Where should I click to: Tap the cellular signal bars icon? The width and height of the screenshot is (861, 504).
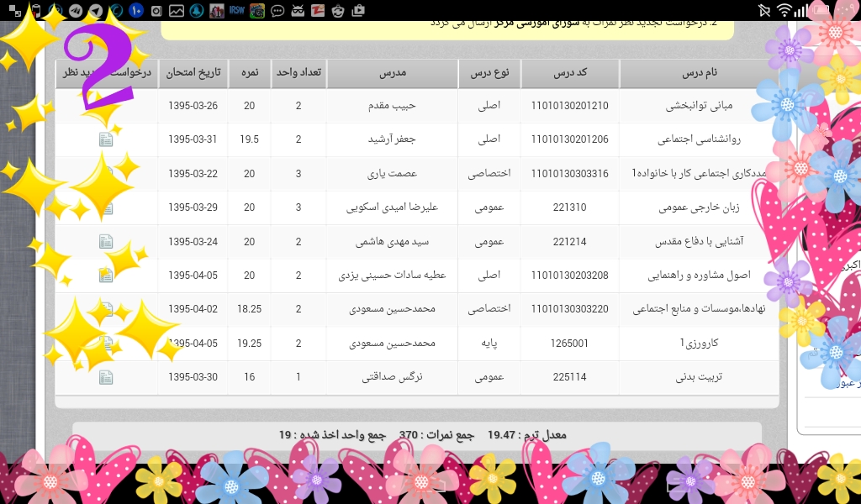[x=801, y=10]
